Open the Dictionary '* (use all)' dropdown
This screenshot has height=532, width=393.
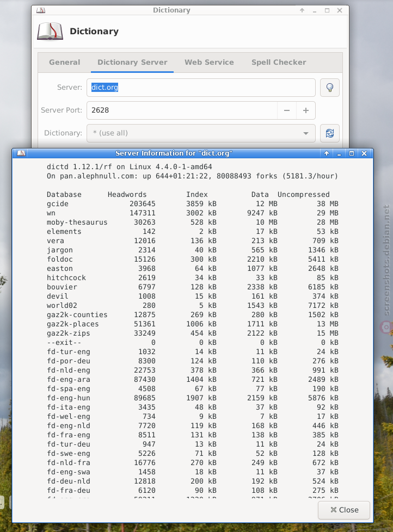pyautogui.click(x=201, y=133)
